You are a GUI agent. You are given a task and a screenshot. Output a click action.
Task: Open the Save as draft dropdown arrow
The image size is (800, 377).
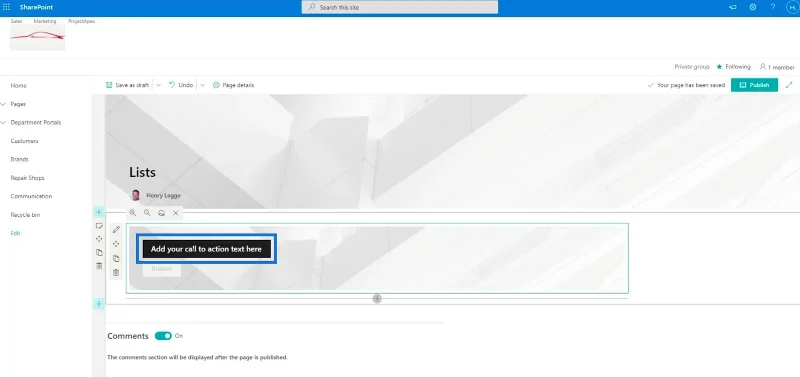pos(158,85)
